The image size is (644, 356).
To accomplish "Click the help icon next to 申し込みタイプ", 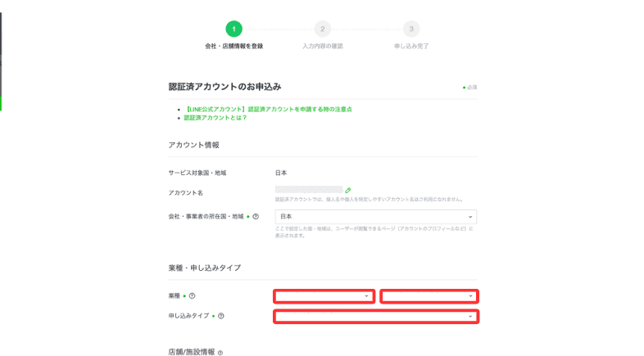I will (x=221, y=316).
